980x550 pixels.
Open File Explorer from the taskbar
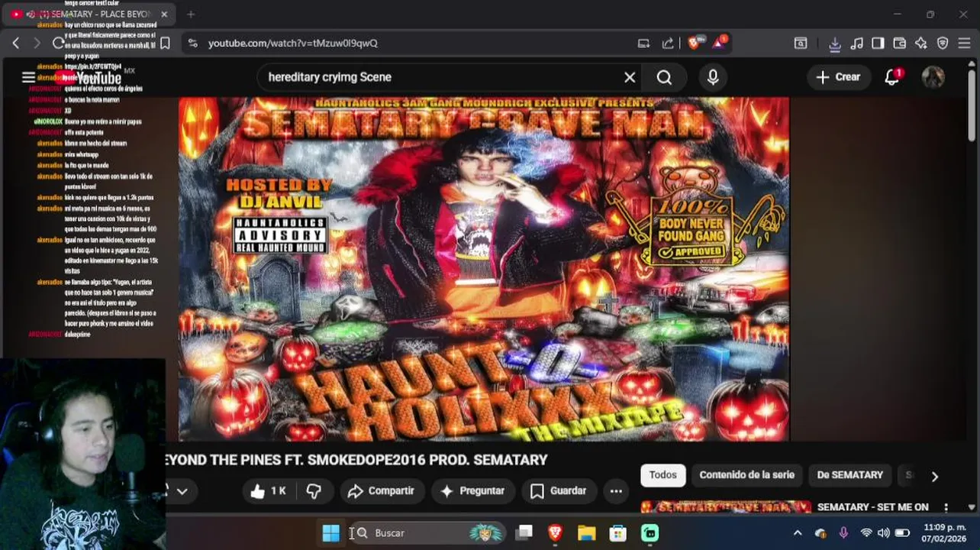coord(586,533)
